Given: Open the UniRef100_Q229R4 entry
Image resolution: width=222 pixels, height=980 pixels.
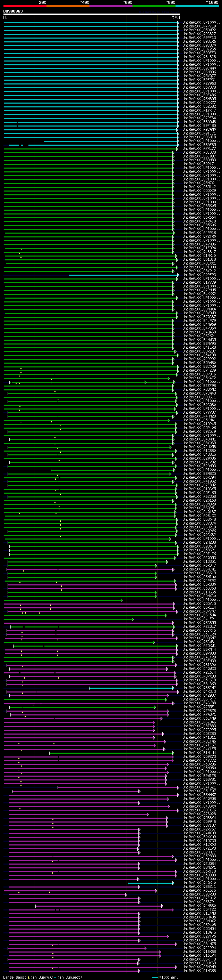Looking at the screenshot, I should coord(199,948).
